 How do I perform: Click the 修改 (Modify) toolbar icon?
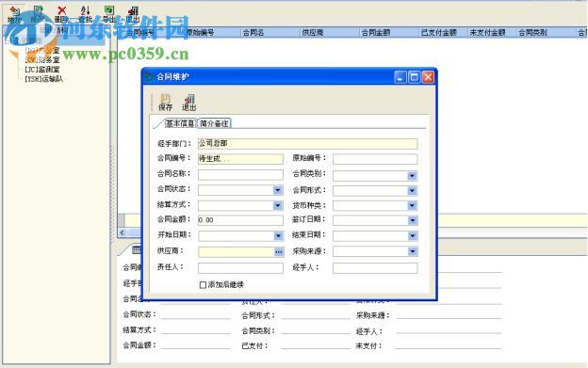pos(38,14)
